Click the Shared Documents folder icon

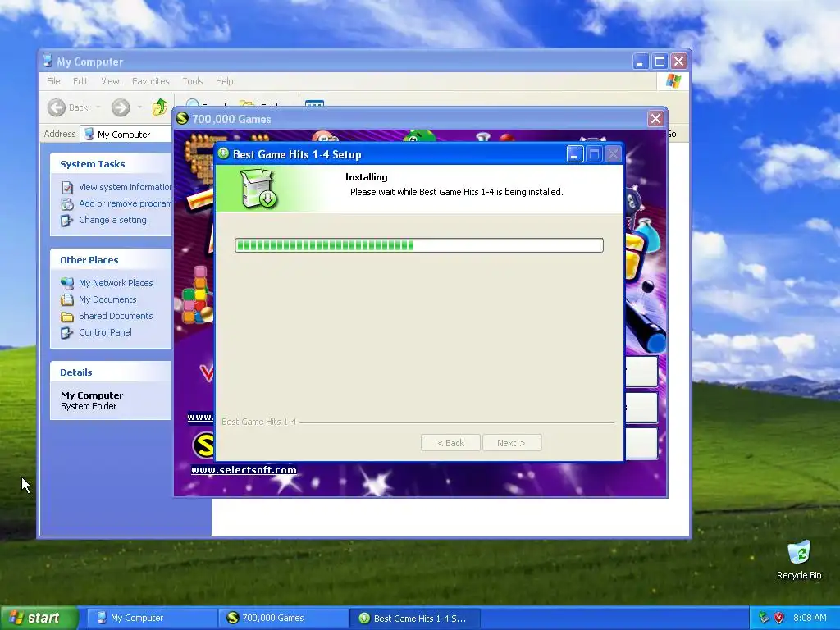[x=67, y=317]
